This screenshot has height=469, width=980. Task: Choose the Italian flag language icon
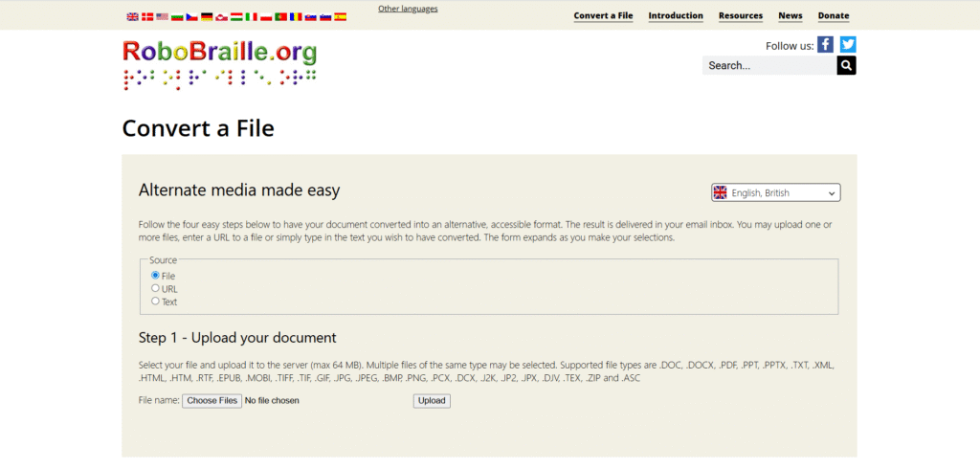[x=252, y=17]
